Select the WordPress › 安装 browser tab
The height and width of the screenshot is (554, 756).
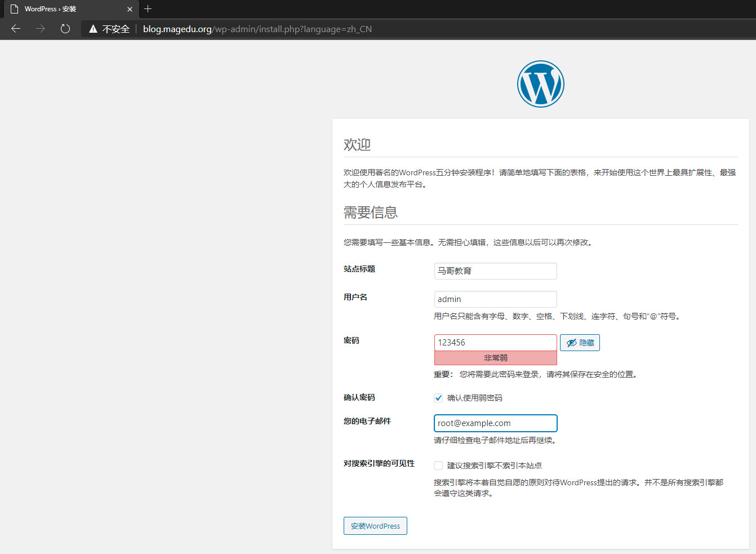click(x=70, y=9)
